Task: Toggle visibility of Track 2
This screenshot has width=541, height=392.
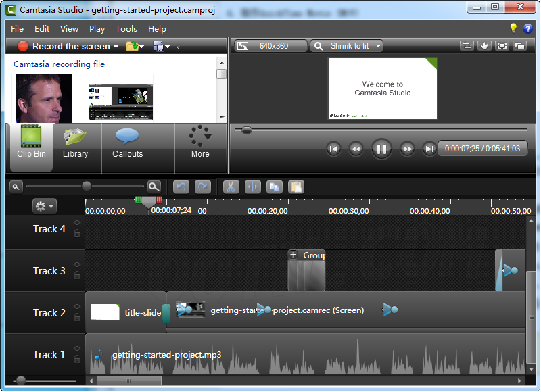Action: click(77, 308)
